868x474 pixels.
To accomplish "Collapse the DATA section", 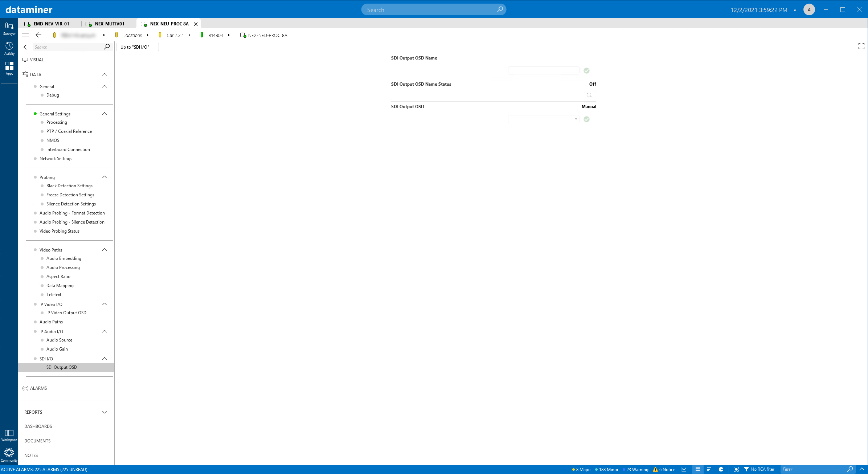I will click(x=105, y=74).
